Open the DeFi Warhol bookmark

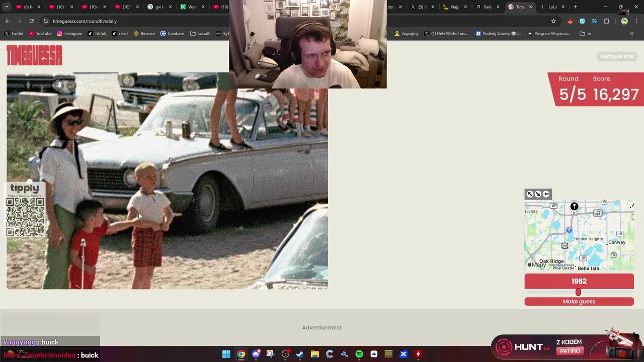(x=445, y=34)
